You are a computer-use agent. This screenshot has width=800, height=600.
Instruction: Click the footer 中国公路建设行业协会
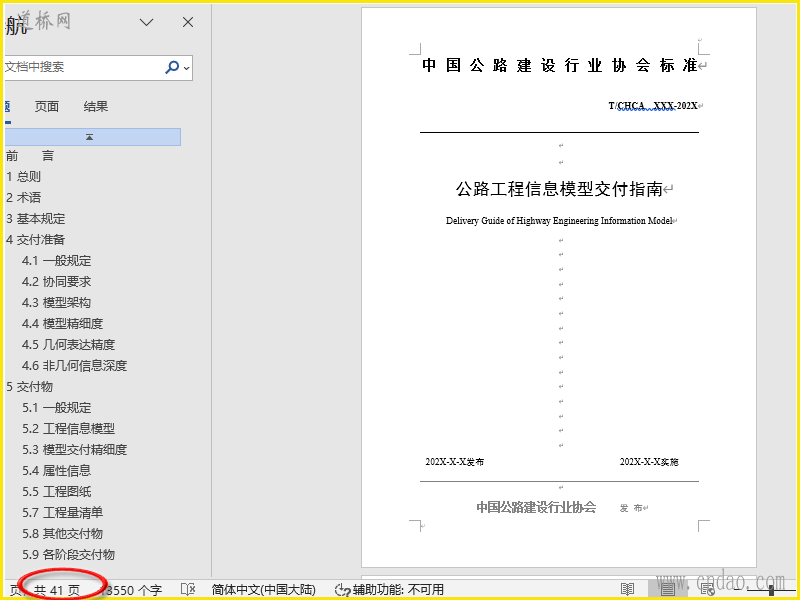coord(536,507)
